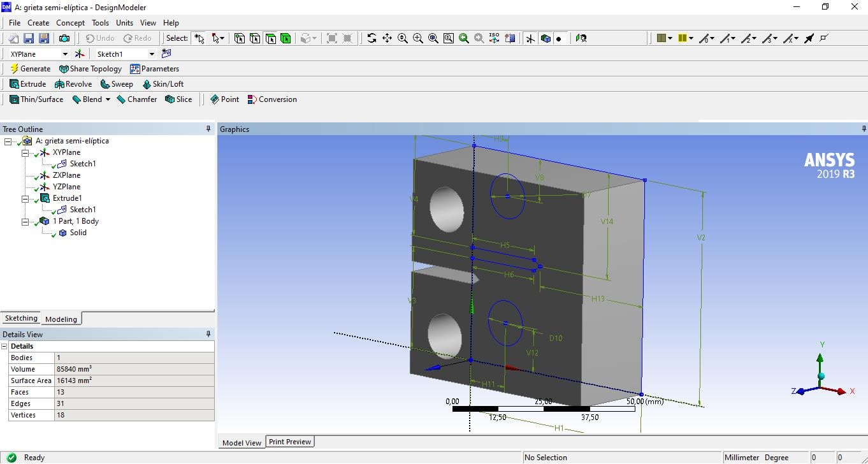This screenshot has height=464, width=868.
Task: Open the Concept menu
Action: pyautogui.click(x=70, y=23)
